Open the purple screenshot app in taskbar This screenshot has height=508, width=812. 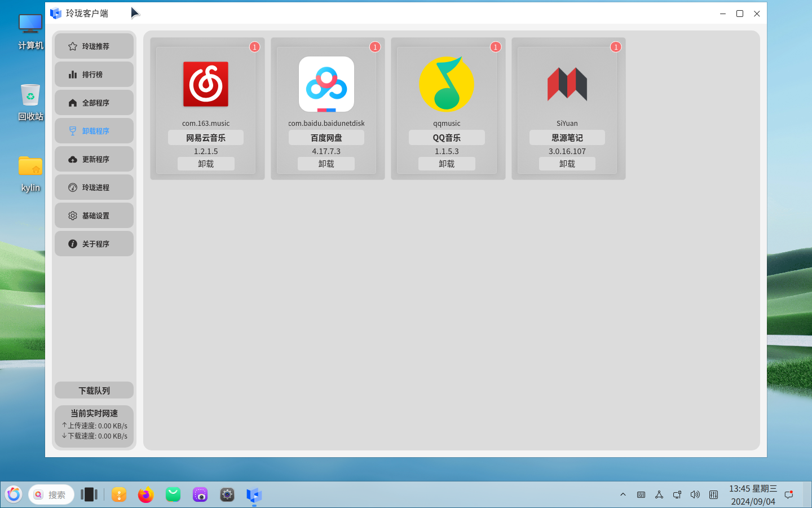(x=200, y=494)
